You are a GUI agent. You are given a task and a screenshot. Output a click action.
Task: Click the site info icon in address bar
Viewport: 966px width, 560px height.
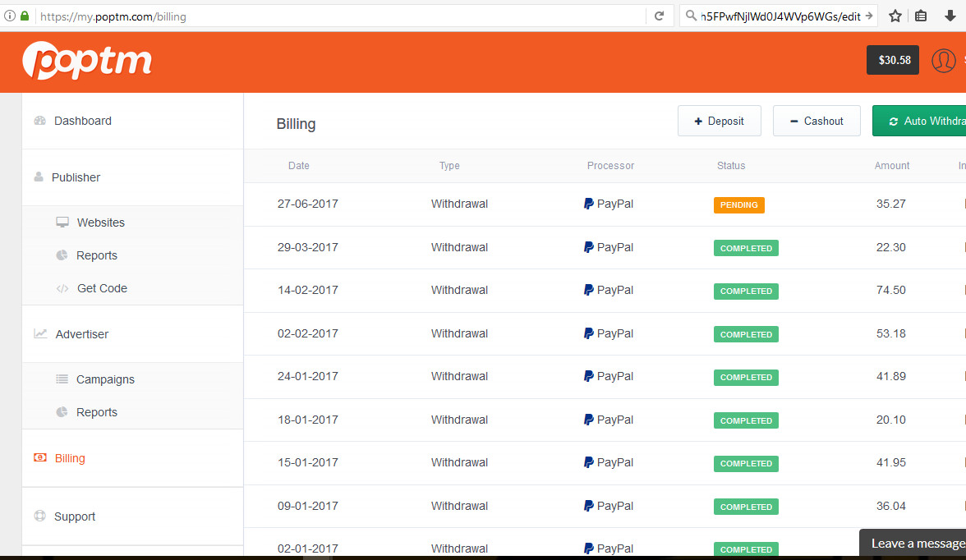click(x=10, y=16)
